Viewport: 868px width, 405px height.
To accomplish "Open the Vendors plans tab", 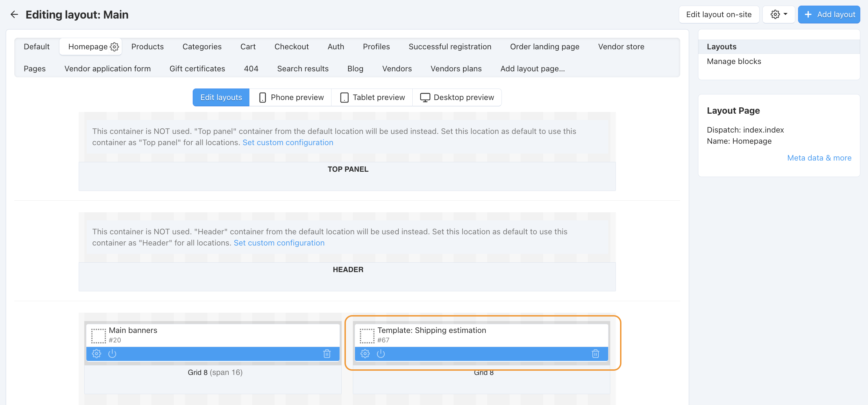I will [456, 69].
